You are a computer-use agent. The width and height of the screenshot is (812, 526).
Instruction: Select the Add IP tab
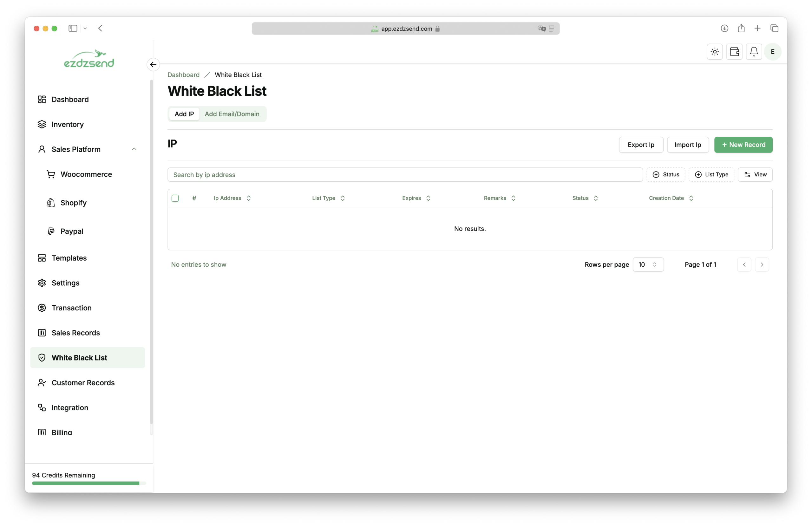click(x=184, y=114)
